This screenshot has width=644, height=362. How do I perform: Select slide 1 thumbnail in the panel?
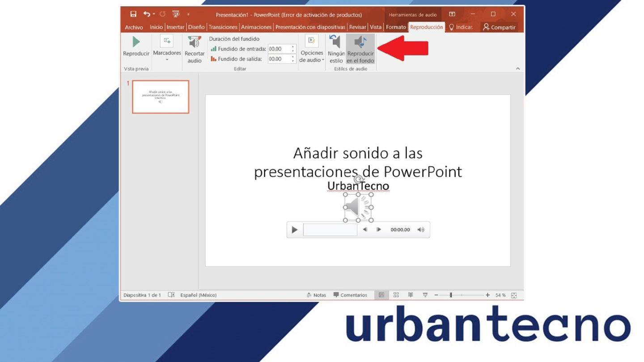click(161, 97)
